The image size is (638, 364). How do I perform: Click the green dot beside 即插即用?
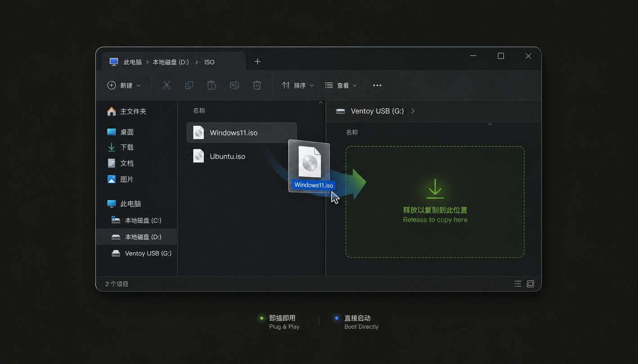point(261,318)
